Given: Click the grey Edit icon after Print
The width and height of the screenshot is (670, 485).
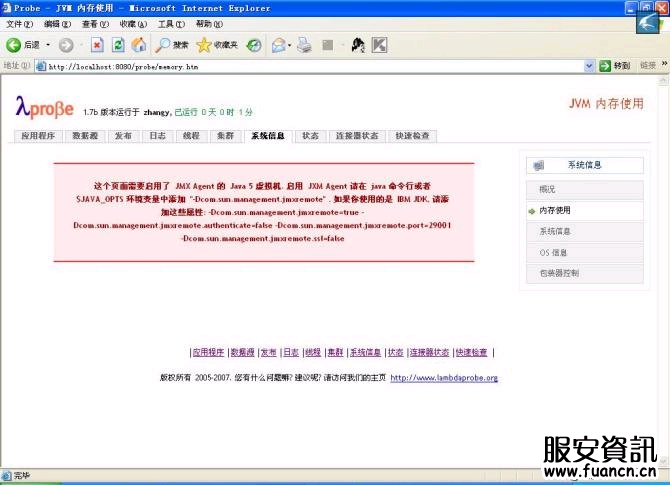Looking at the screenshot, I should [x=328, y=45].
